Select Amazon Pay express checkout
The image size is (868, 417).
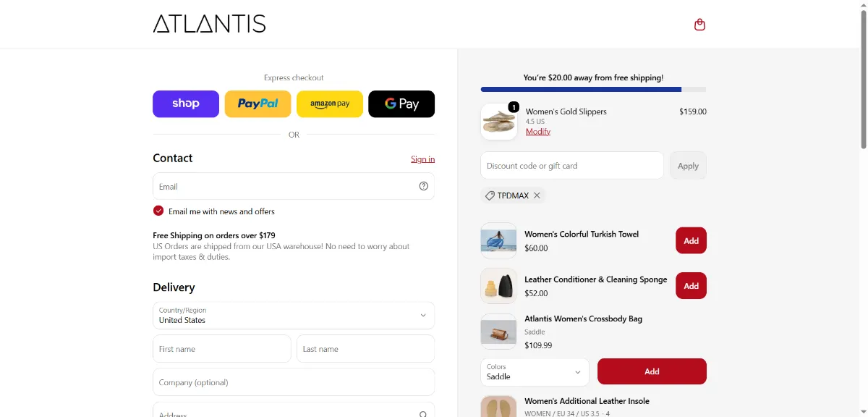tap(330, 104)
